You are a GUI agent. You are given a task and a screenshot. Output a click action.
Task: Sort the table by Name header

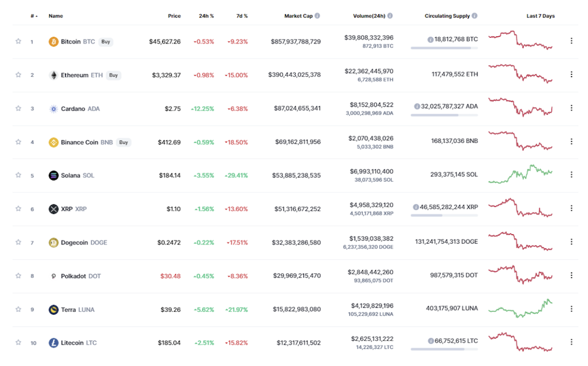(55, 16)
